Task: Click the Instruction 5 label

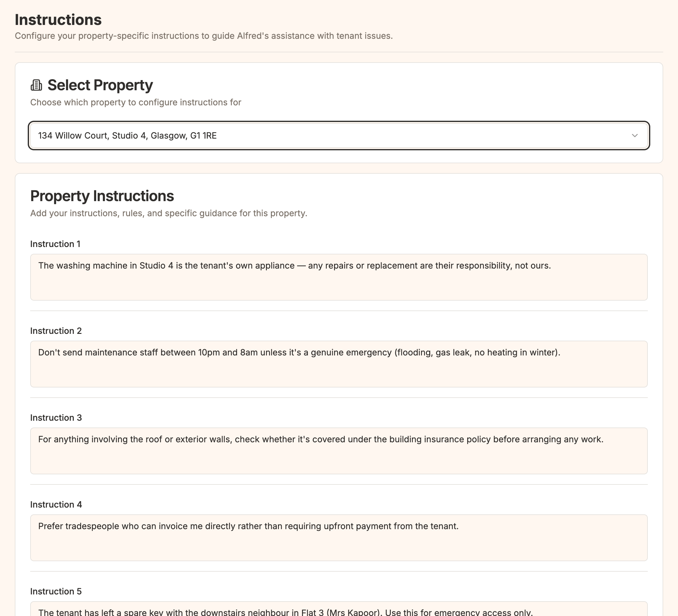Action: (56, 591)
